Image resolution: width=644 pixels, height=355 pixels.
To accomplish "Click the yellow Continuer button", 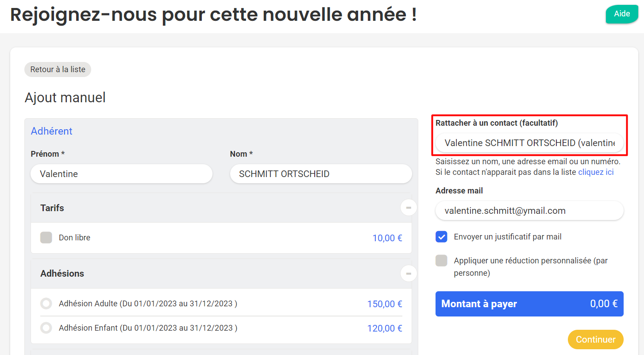I will pos(596,340).
